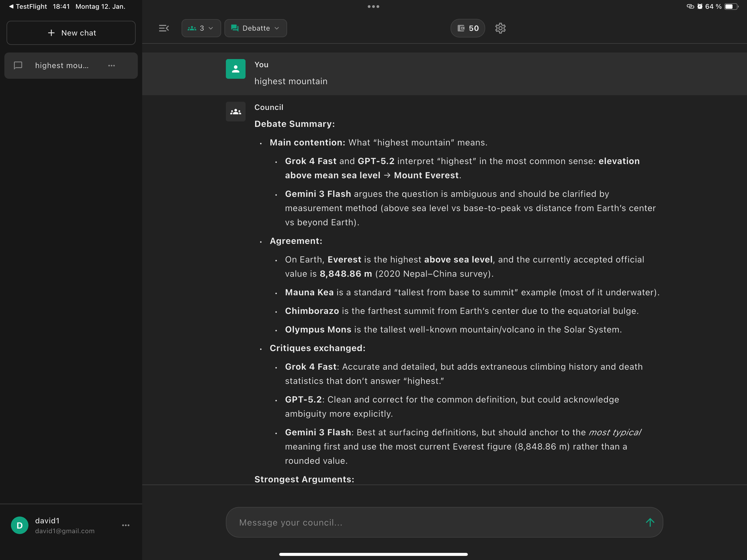Click the credits wallet showing 50
Screen dimensions: 747x560
coord(468,28)
